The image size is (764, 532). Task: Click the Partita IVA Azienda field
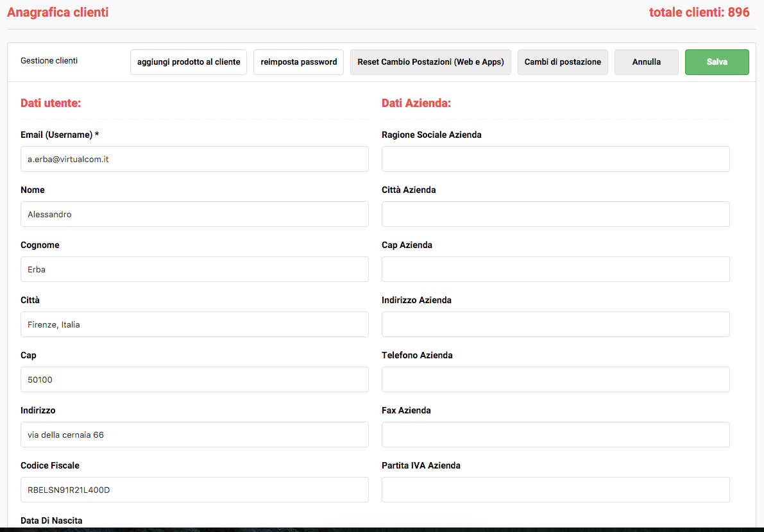click(556, 490)
